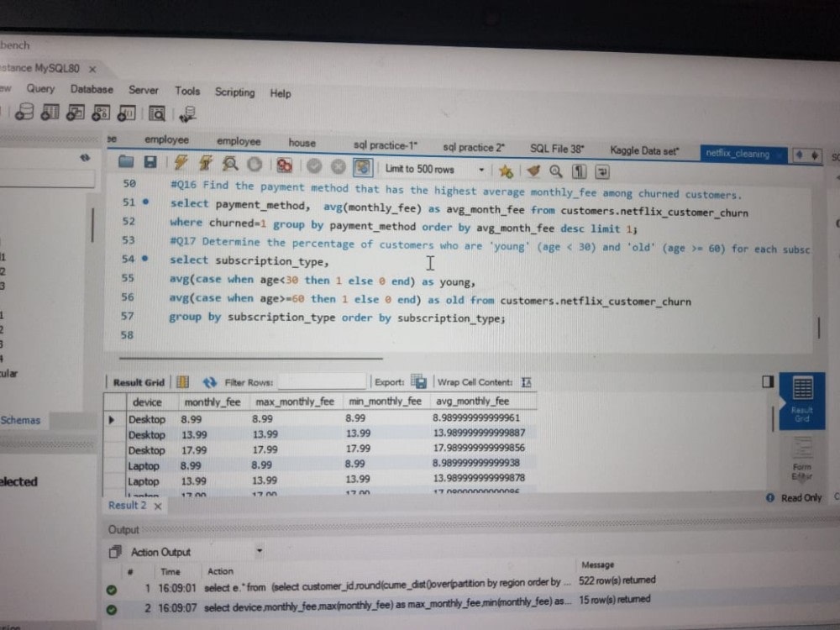Screen dimensions: 840x630
Task: Execute the query with the lightning bolt icon
Action: click(181, 162)
